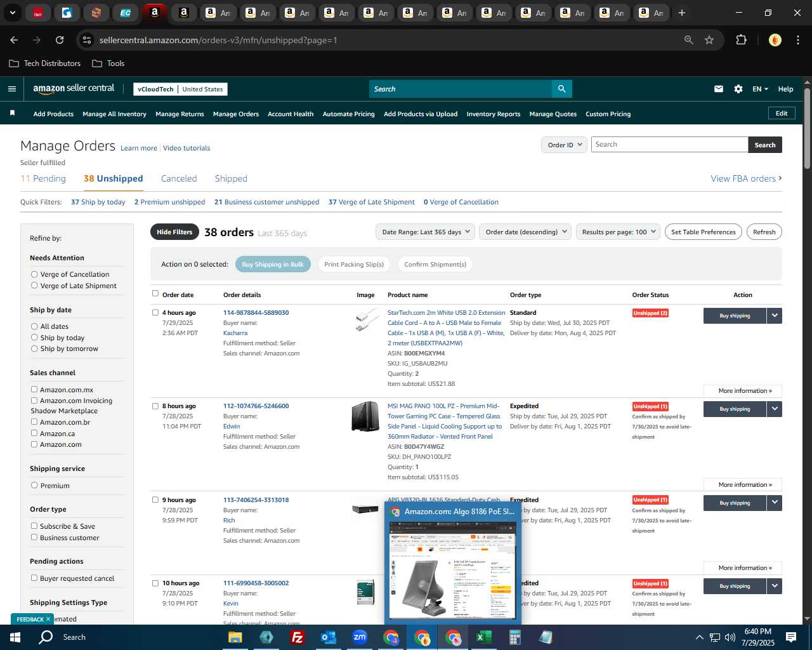
Task: Reload the page with browser refresh icon
Action: coord(60,40)
